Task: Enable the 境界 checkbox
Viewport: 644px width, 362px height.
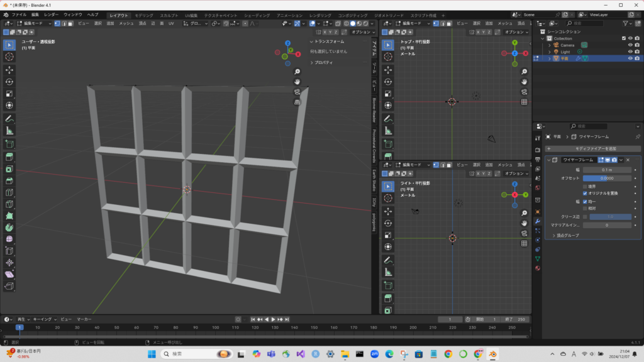Action: (586, 187)
